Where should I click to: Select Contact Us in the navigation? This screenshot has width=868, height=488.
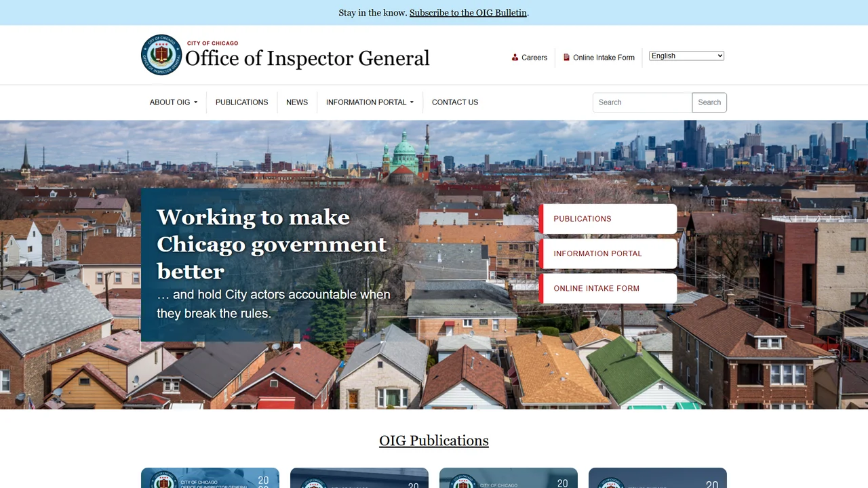coord(455,102)
